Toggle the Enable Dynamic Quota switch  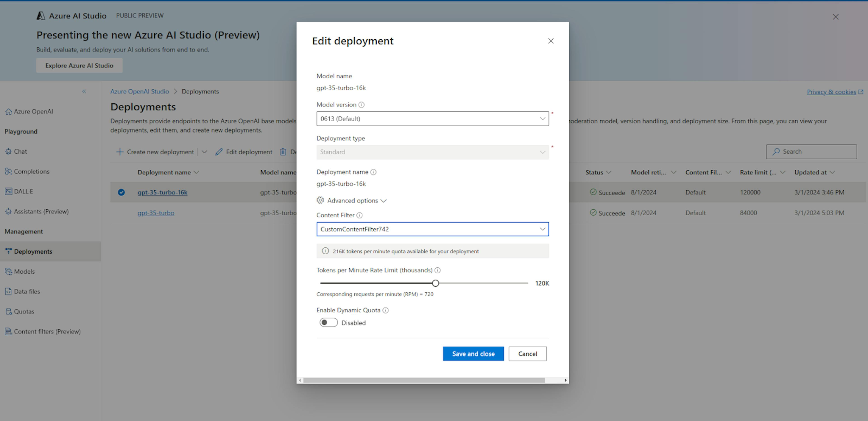[328, 323]
